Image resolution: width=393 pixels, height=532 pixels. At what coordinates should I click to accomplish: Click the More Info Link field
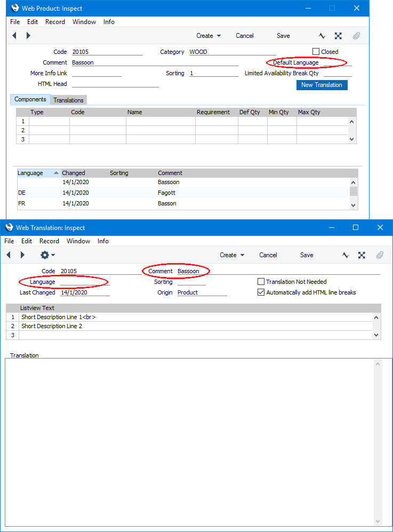point(97,73)
